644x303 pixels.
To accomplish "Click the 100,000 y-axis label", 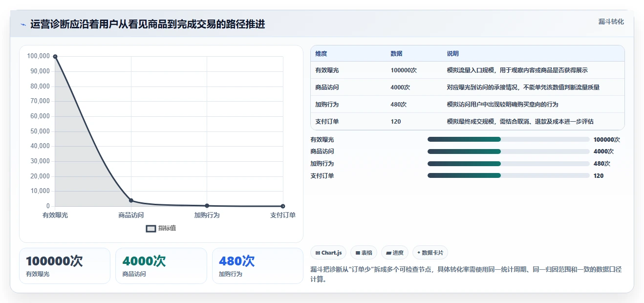I will [38, 56].
